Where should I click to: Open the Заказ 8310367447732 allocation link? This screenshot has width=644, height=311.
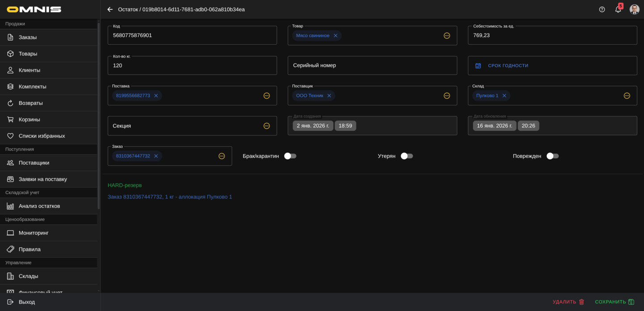[169, 197]
